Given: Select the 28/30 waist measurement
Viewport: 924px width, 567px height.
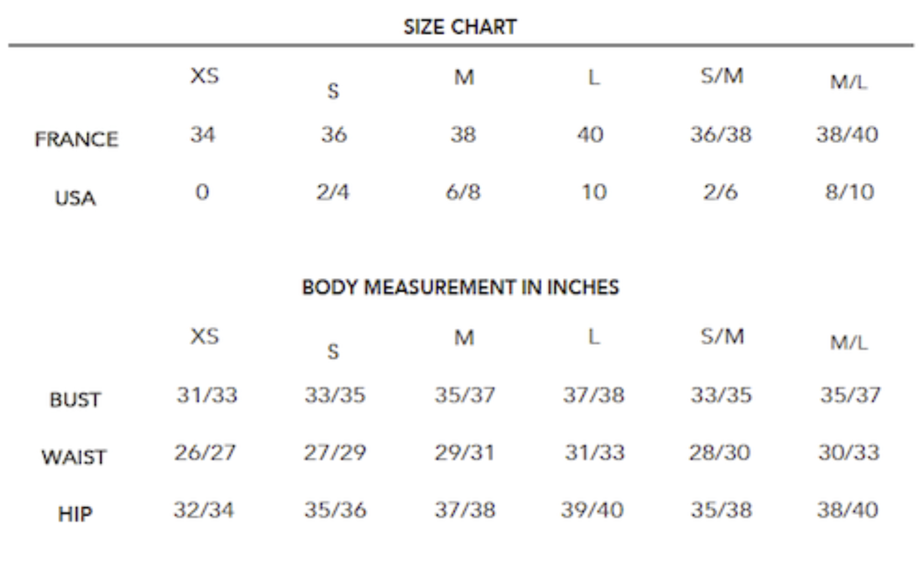Looking at the screenshot, I should (x=719, y=453).
